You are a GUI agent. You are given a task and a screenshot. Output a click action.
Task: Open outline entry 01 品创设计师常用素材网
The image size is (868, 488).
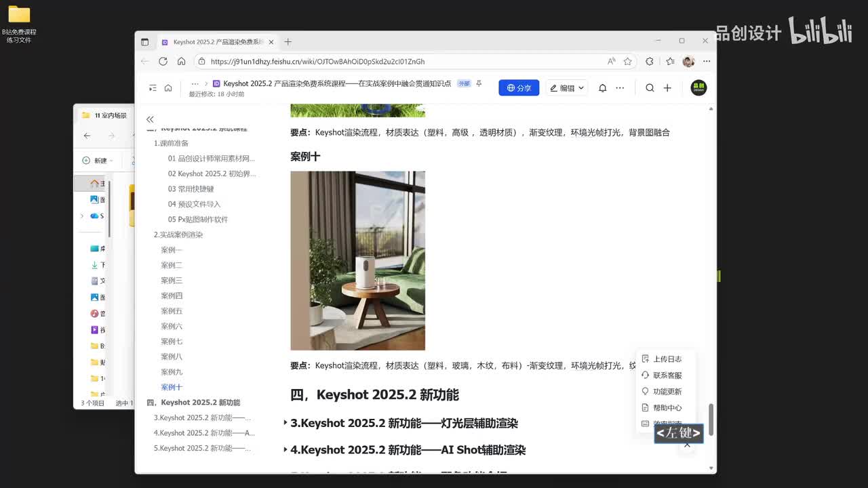(x=212, y=159)
